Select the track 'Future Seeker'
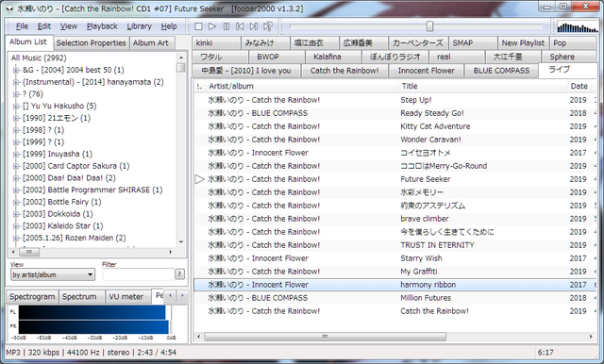 pos(394,179)
